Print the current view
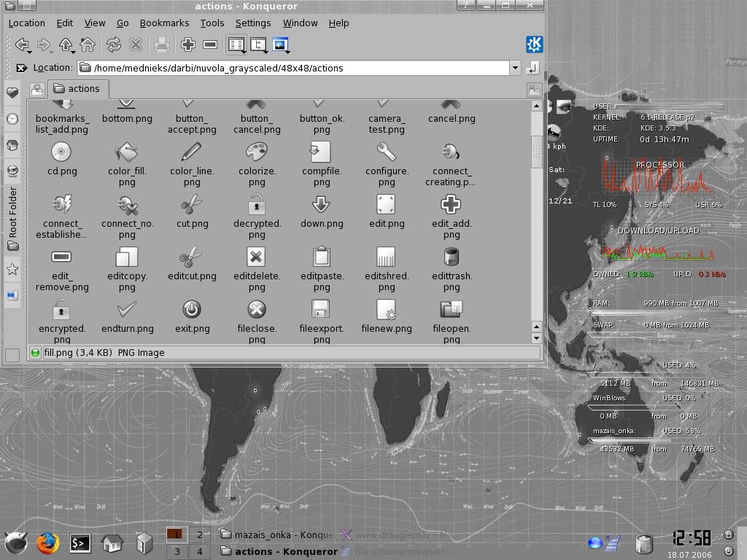This screenshot has width=747, height=560. coord(161,44)
